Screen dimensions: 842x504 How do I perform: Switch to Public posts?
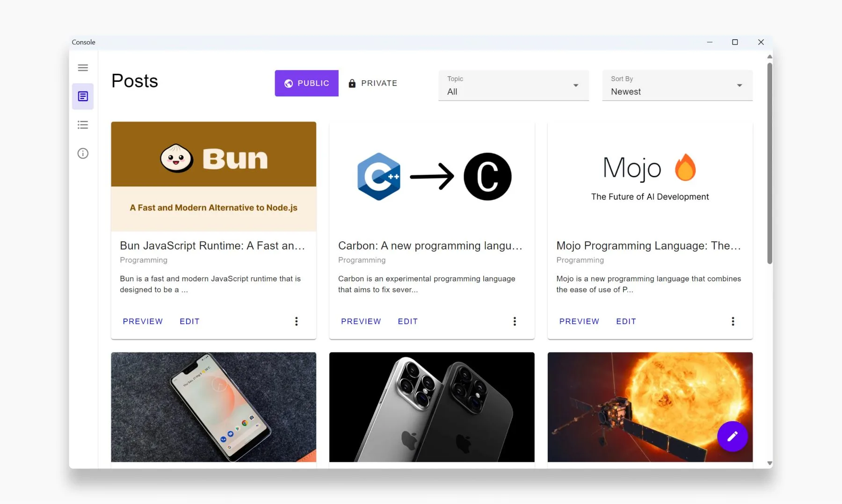tap(306, 83)
